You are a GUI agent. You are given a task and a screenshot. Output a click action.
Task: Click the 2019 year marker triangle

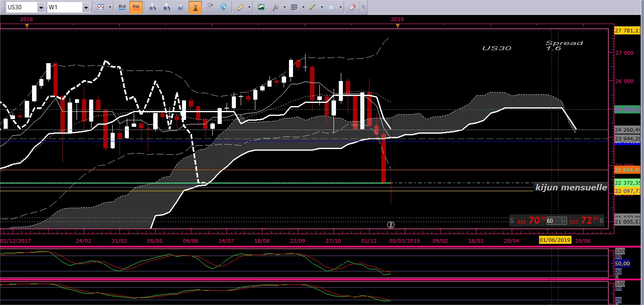point(398,26)
